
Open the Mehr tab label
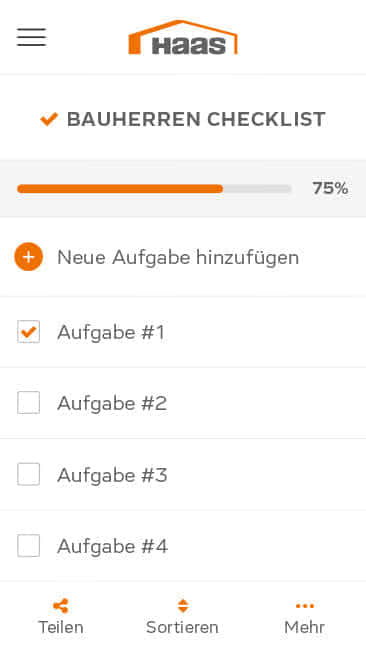(x=305, y=627)
